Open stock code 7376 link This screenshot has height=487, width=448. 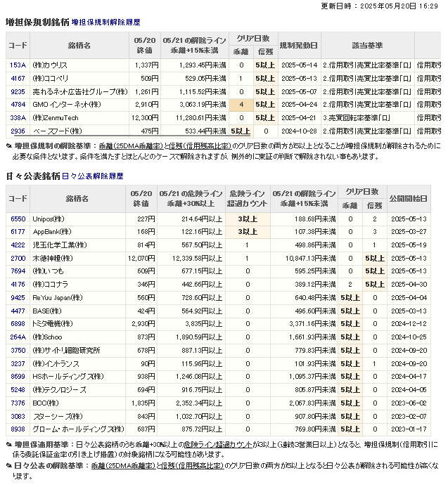pos(18,403)
